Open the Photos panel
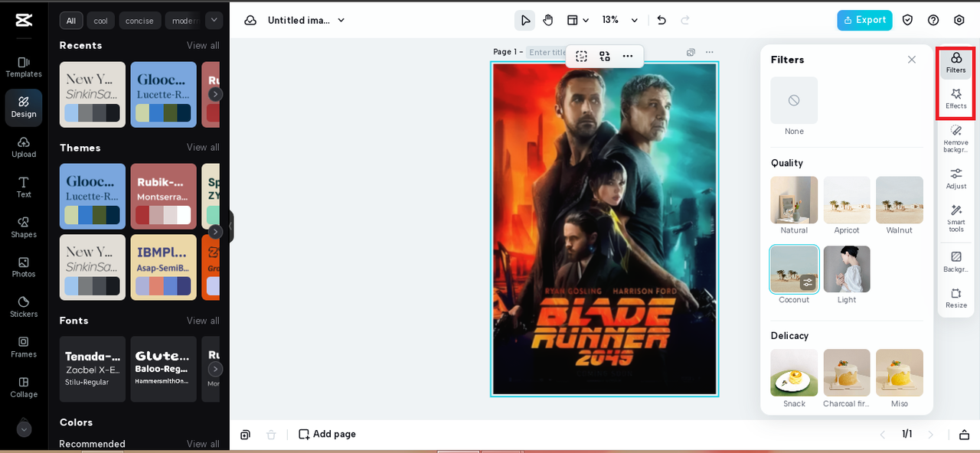980x453 pixels. point(24,267)
